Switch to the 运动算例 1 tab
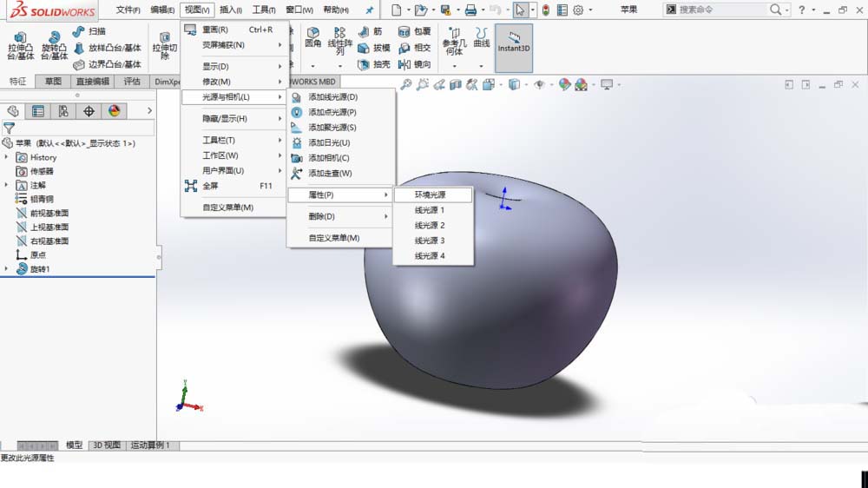Image resolution: width=868 pixels, height=488 pixels. (150, 445)
